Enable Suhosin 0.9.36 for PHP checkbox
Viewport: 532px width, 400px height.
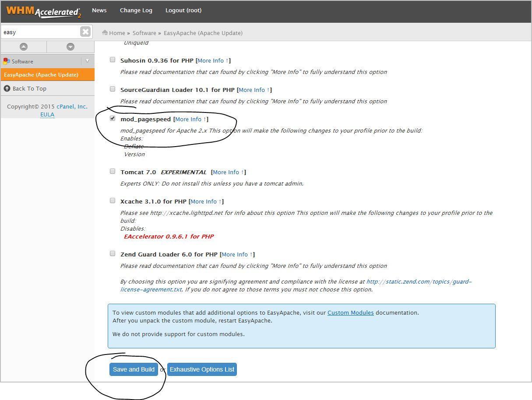pos(113,60)
